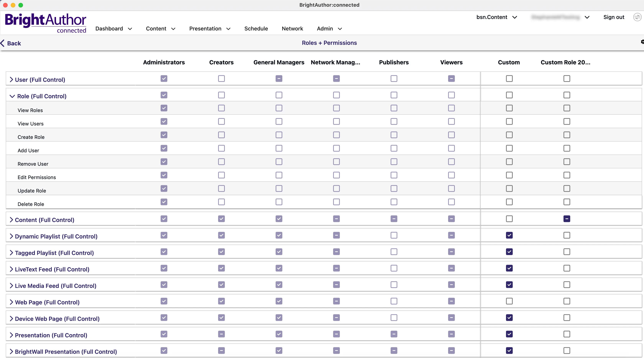
Task: Check Tagged Playlist for Custom Role 20...
Action: 567,252
